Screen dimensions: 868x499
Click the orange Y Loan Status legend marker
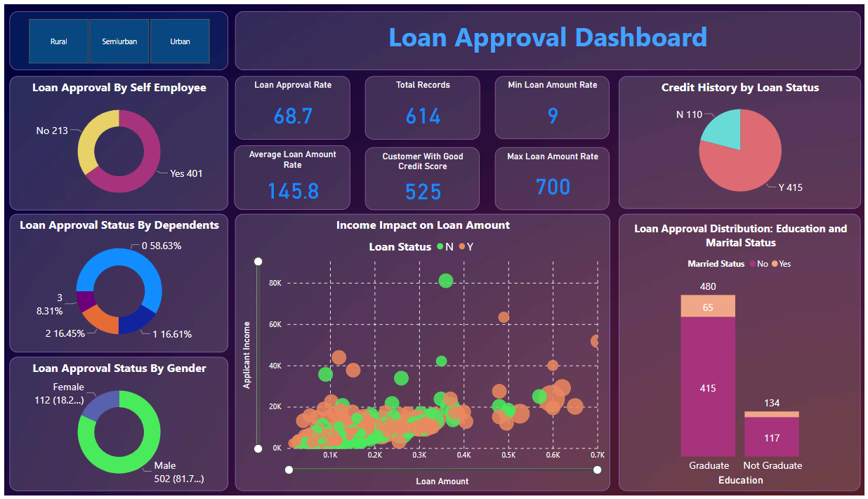coord(462,247)
